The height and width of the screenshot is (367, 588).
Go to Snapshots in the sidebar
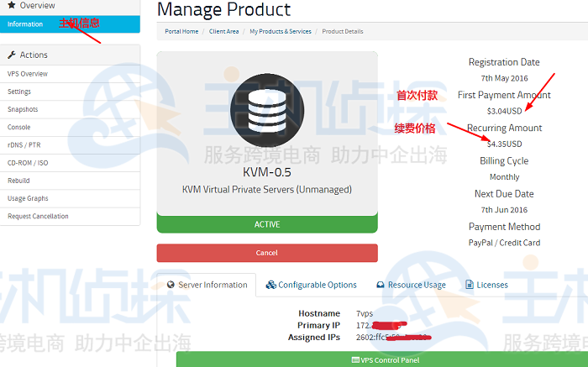coord(23,109)
